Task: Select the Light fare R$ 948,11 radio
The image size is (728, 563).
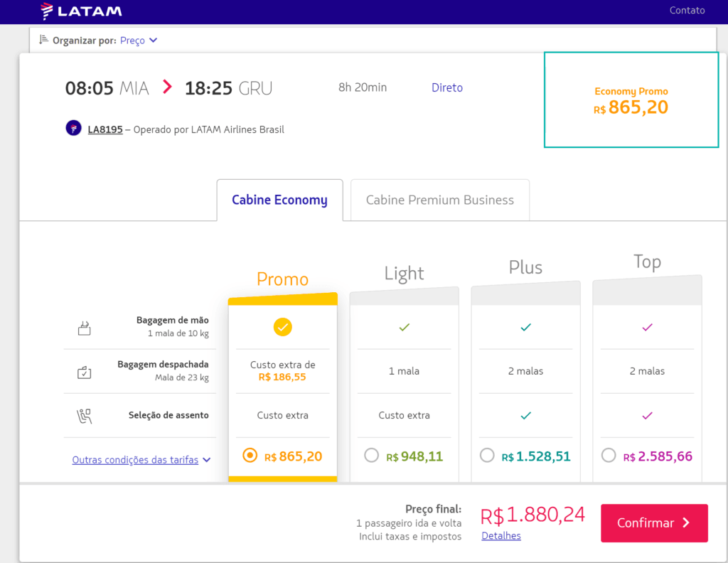Action: tap(371, 456)
